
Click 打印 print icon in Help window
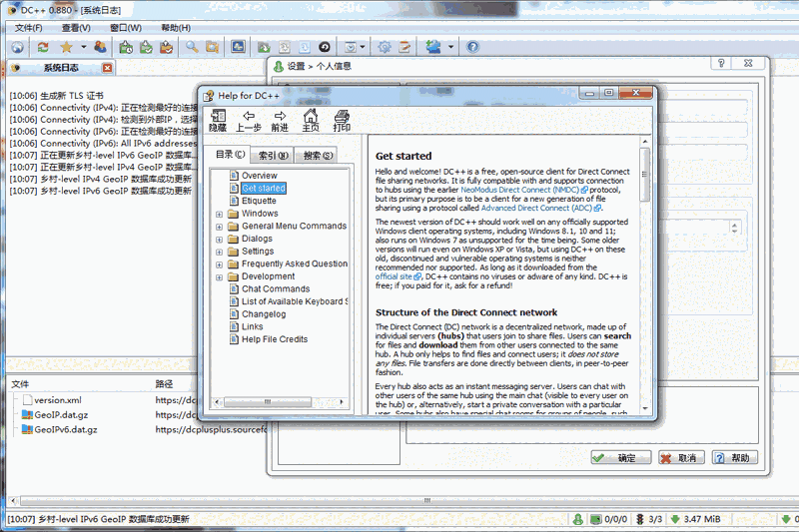[342, 121]
